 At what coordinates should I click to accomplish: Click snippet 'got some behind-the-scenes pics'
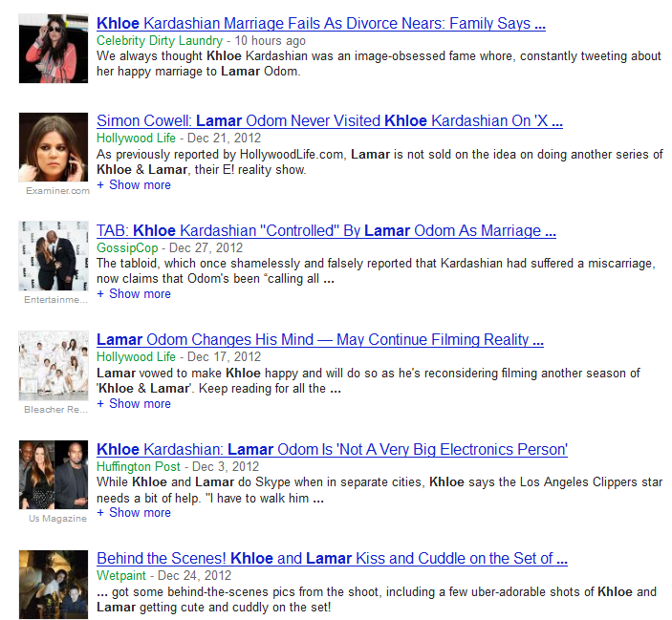[x=377, y=599]
